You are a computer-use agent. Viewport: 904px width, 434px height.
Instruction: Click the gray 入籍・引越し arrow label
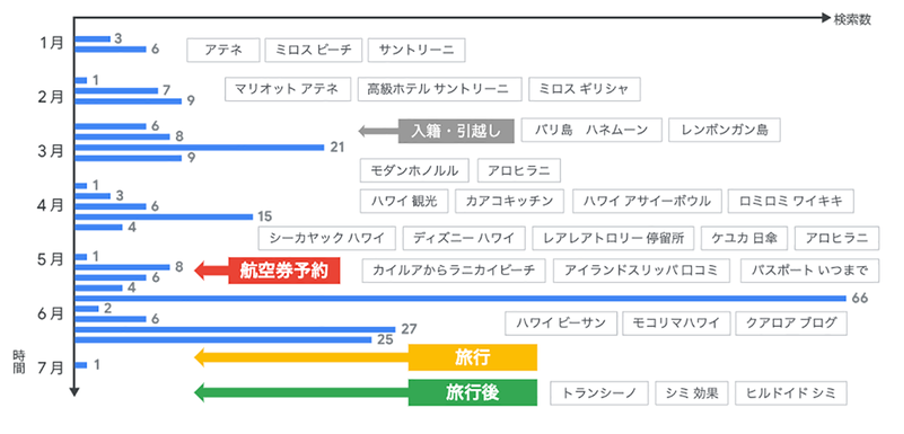point(455,130)
